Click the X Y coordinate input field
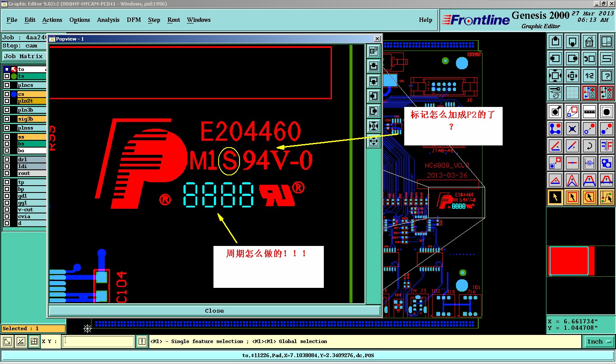The image size is (616, 364). tap(98, 341)
